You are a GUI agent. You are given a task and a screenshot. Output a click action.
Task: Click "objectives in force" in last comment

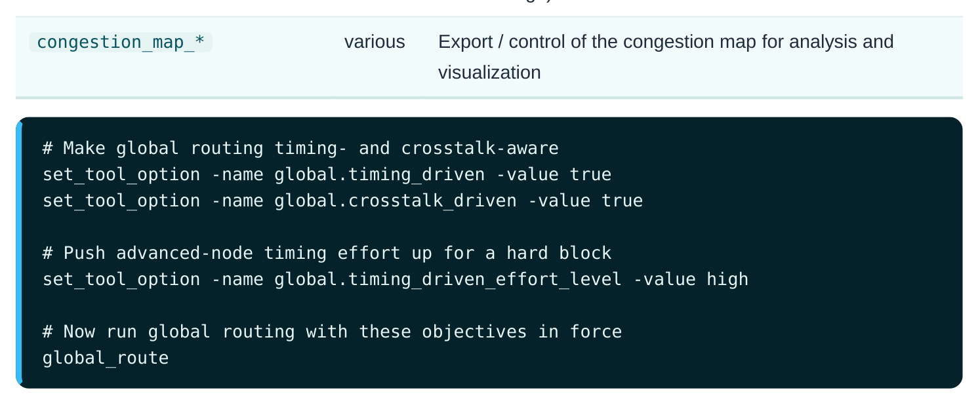pyautogui.click(x=521, y=332)
